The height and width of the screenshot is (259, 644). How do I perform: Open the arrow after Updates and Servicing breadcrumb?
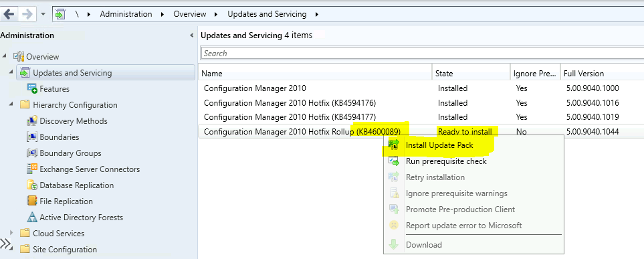click(x=317, y=15)
